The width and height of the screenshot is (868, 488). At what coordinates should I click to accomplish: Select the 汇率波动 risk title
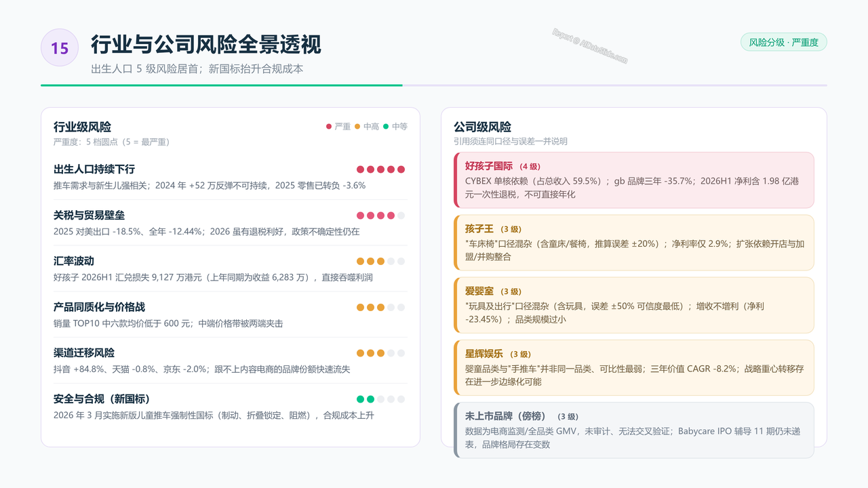click(x=74, y=261)
